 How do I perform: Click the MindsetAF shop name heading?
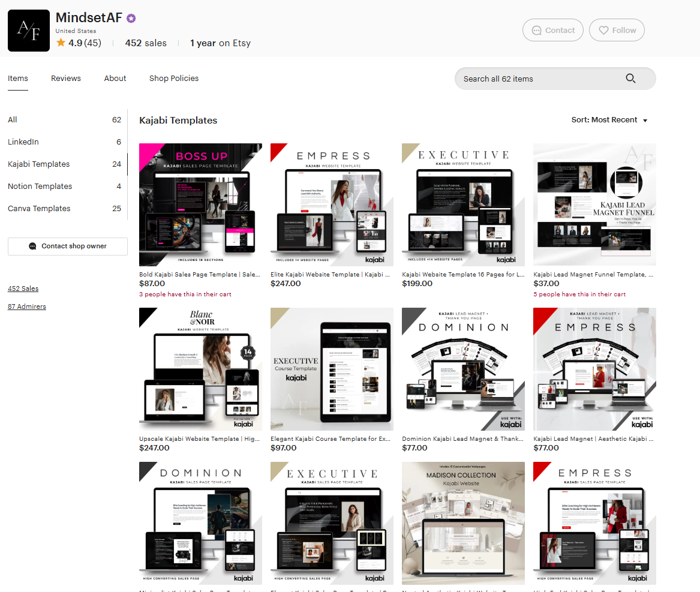click(89, 17)
